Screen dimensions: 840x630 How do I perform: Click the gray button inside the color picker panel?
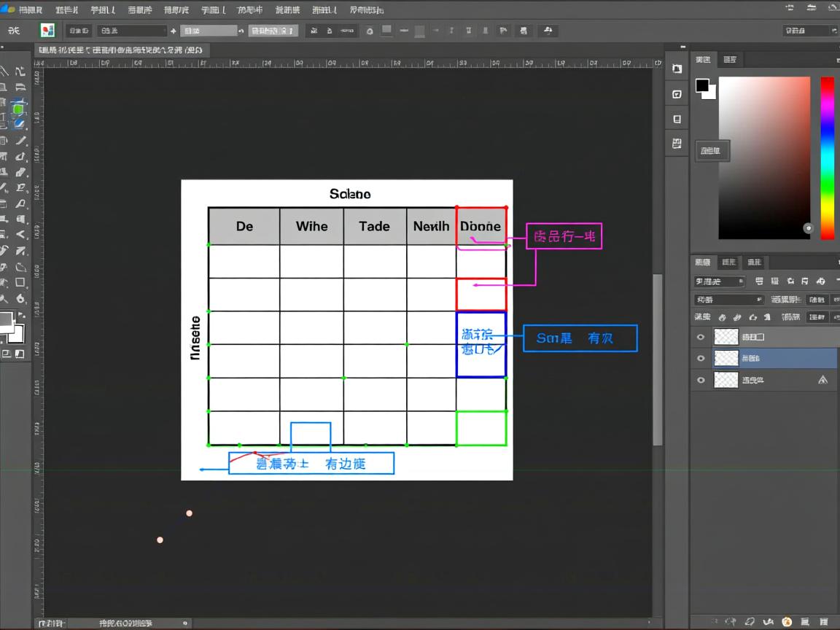[x=712, y=151]
